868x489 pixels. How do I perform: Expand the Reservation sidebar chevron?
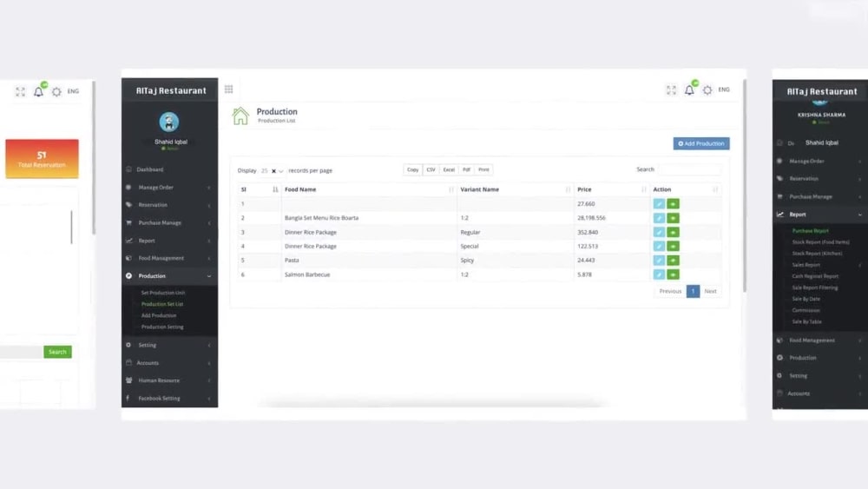point(209,206)
